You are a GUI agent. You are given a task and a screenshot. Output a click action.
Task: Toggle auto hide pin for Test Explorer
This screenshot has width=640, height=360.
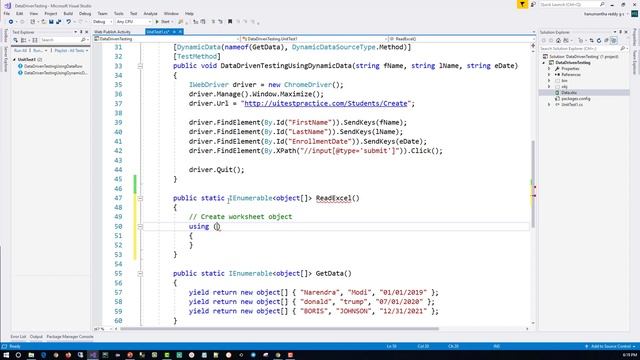(x=81, y=32)
